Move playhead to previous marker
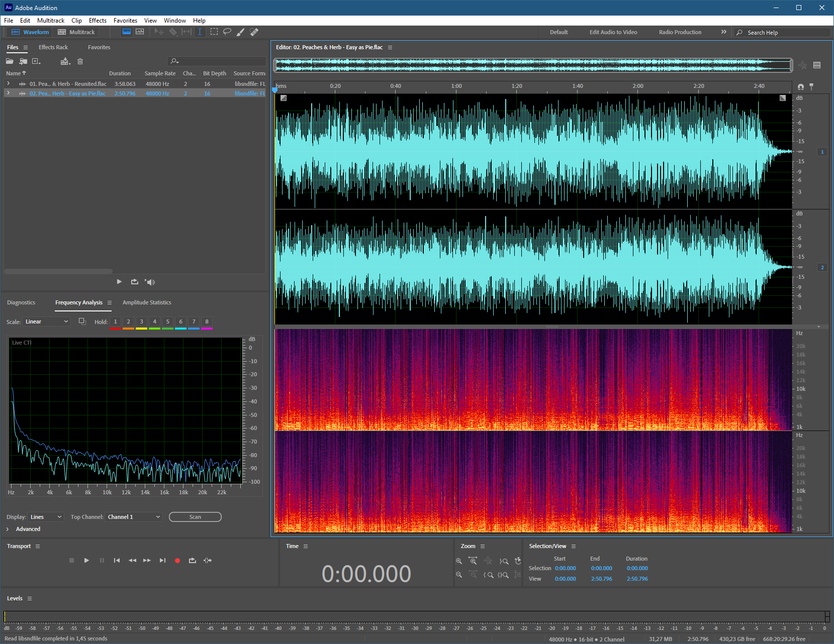Image resolution: width=834 pixels, height=644 pixels. click(x=117, y=560)
